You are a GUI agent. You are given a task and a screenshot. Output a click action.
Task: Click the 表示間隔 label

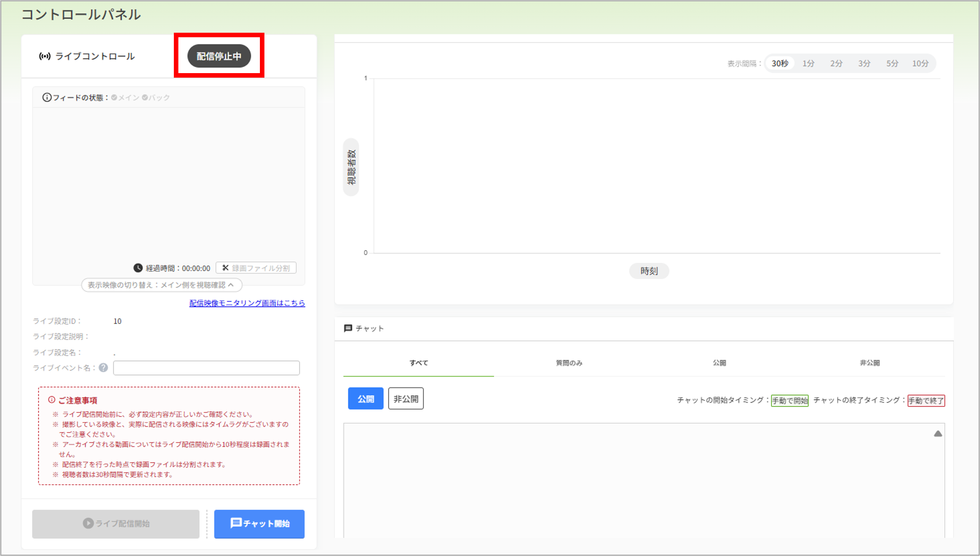click(x=744, y=64)
